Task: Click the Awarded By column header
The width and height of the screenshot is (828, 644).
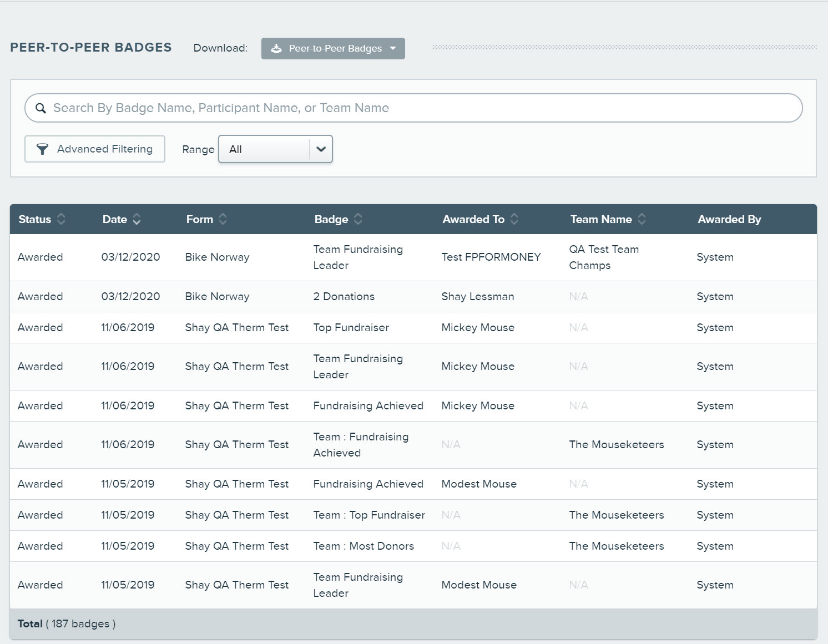Action: pos(729,219)
